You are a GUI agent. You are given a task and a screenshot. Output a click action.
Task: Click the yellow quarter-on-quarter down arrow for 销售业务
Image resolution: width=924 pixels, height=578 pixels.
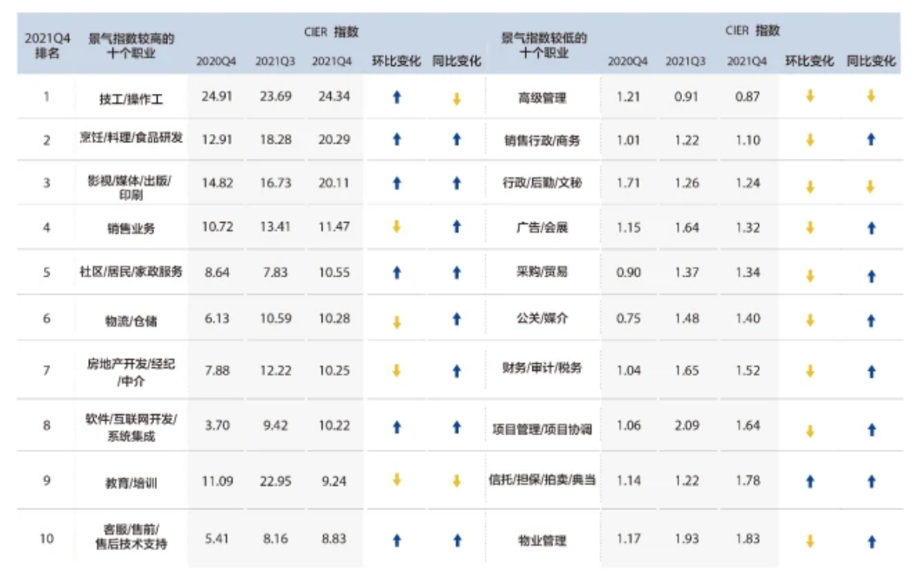point(397,227)
